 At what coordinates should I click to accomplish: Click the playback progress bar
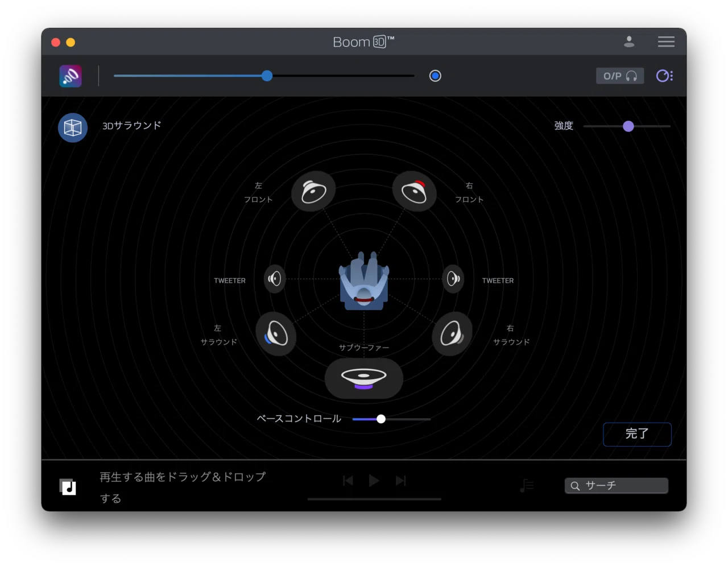(374, 499)
